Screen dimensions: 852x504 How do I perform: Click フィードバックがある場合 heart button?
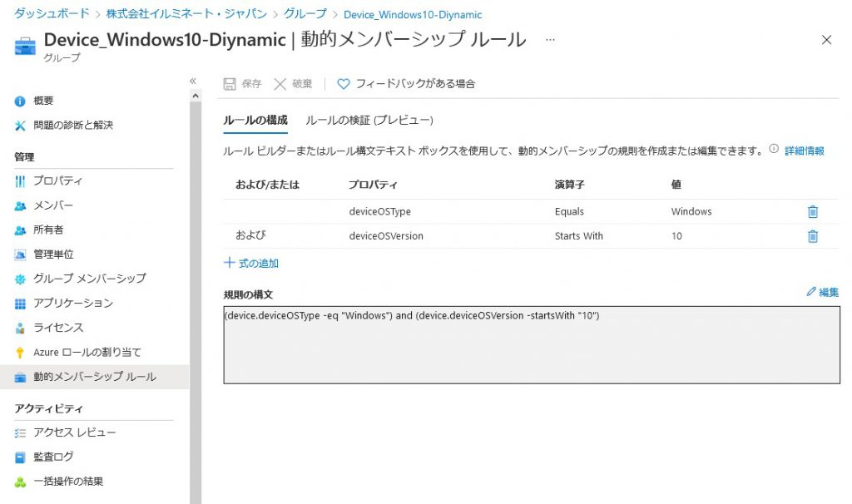[x=406, y=84]
